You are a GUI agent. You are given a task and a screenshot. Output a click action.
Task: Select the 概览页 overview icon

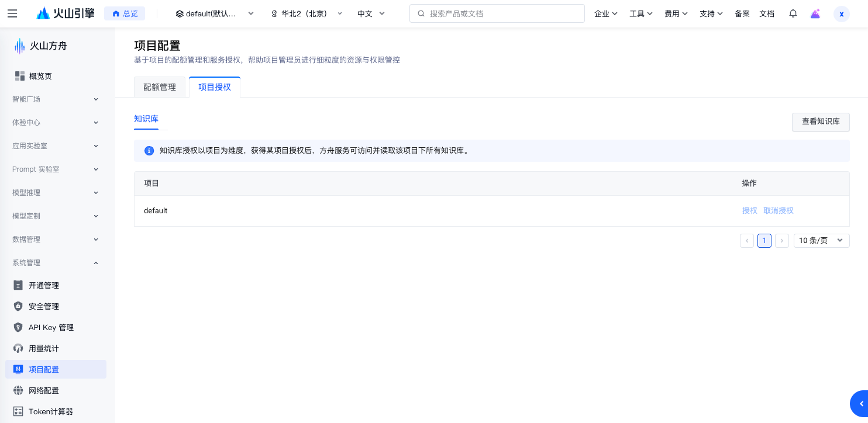point(18,75)
